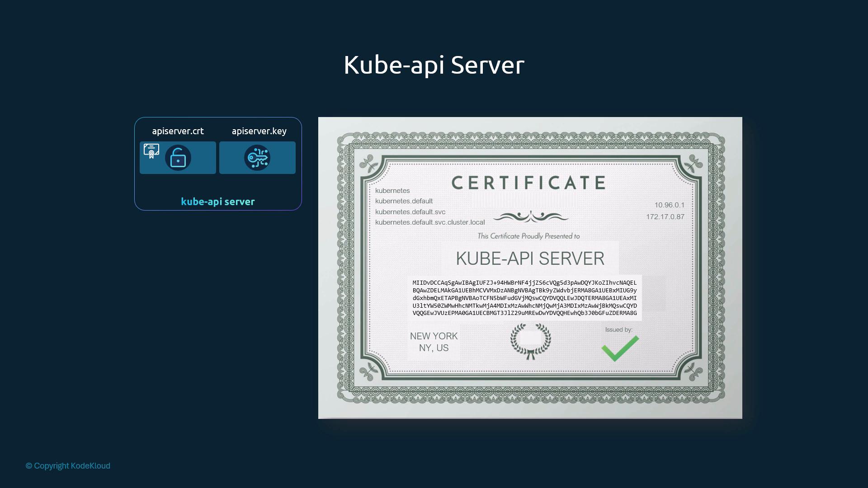Click the laurel wreath seal on the certificate

click(531, 341)
